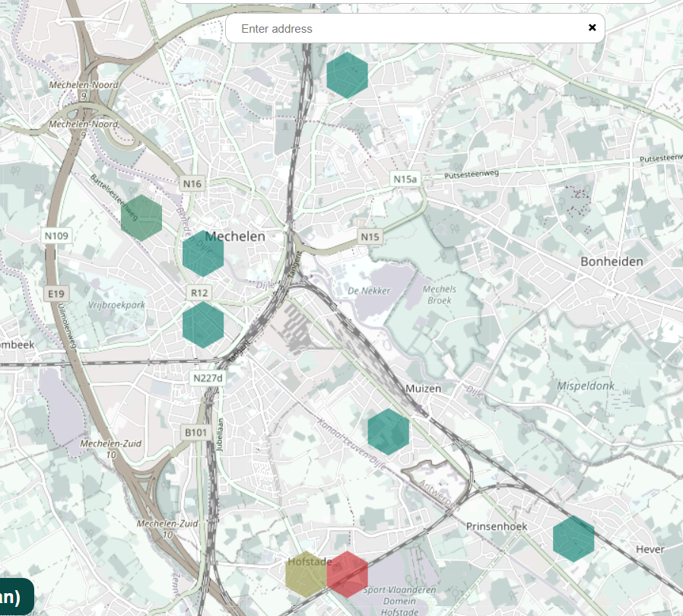Screen dimensions: 683x616
Task: Click the Mechelen city label
Action: tap(235, 237)
